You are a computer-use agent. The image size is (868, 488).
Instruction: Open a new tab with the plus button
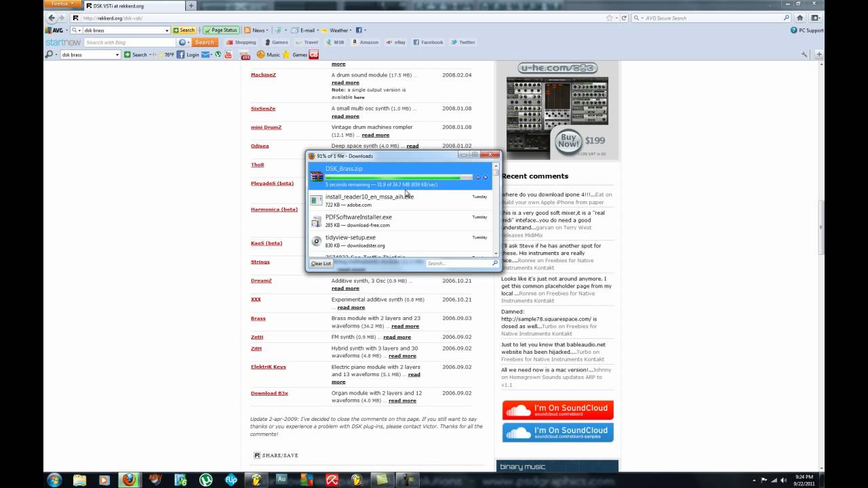point(191,6)
